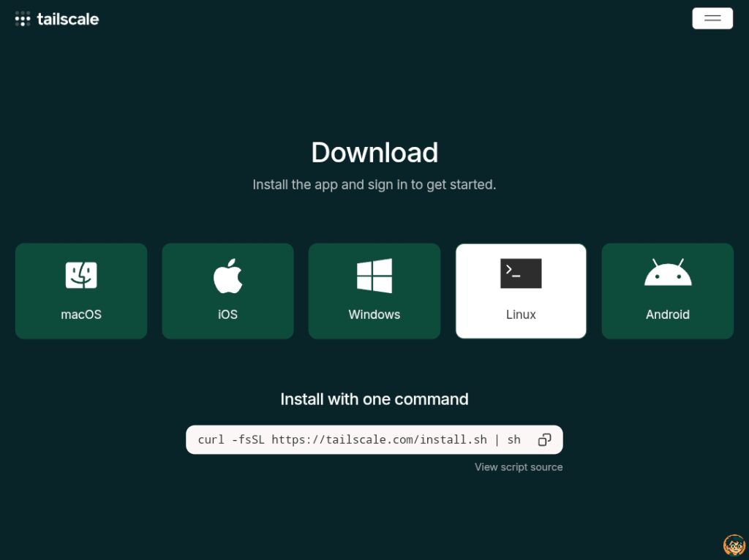Click the Tailscale dots logo icon
This screenshot has width=749, height=560.
23,19
